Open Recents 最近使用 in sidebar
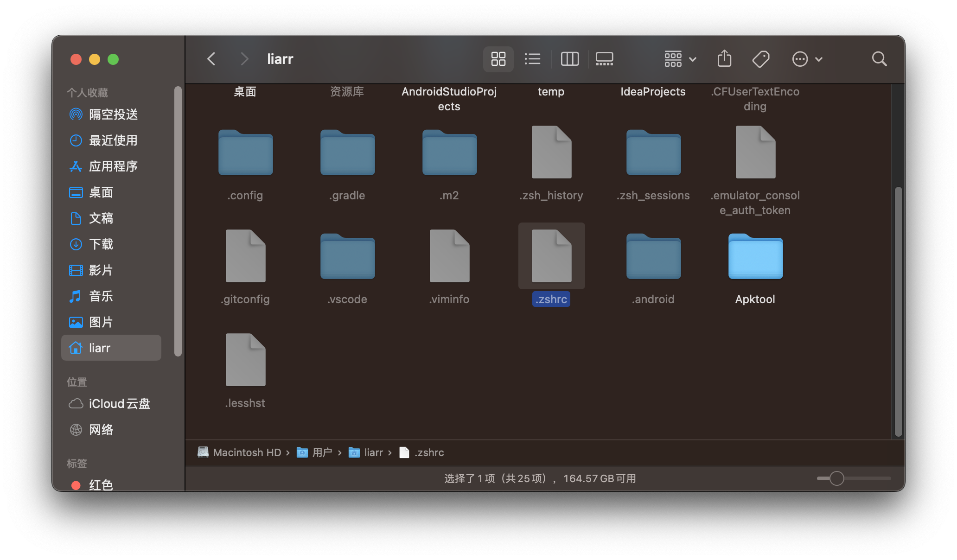957x560 pixels. pyautogui.click(x=111, y=140)
